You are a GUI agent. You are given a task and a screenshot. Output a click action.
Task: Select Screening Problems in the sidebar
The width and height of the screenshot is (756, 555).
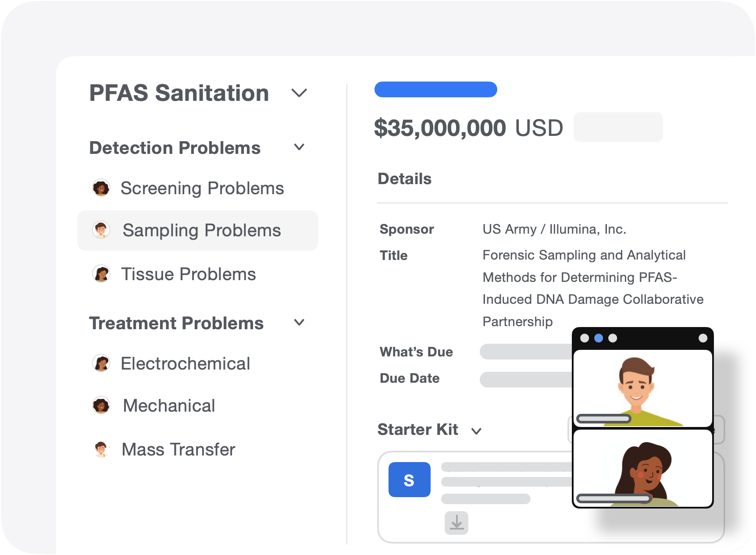pos(202,188)
